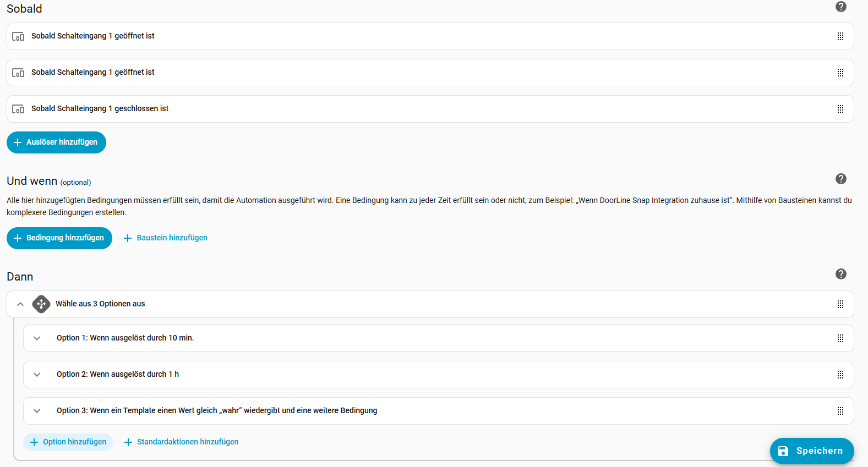Image resolution: width=868 pixels, height=467 pixels.
Task: Click the 'Auslöser hinzufügen' button
Action: 56,142
